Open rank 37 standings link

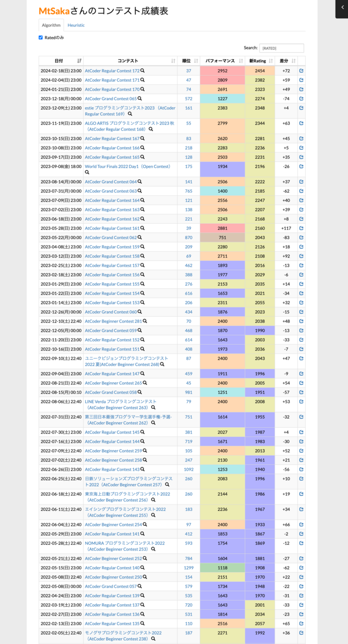click(x=189, y=71)
